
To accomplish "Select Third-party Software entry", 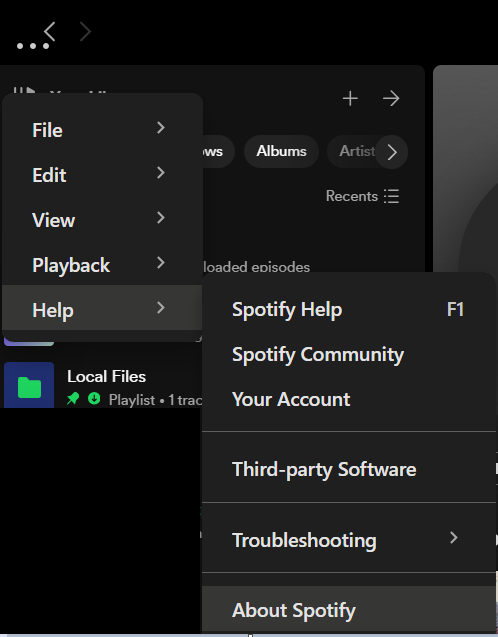I will pos(349,469).
